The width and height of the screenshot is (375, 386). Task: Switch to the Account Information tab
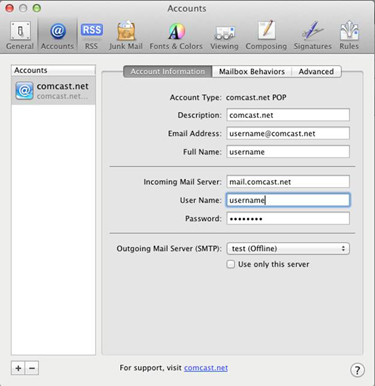coord(168,71)
